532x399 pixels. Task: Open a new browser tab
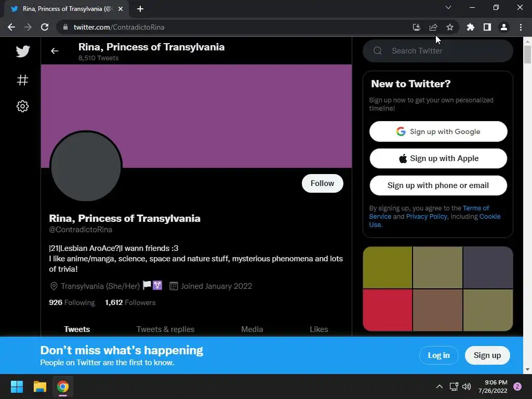140,9
